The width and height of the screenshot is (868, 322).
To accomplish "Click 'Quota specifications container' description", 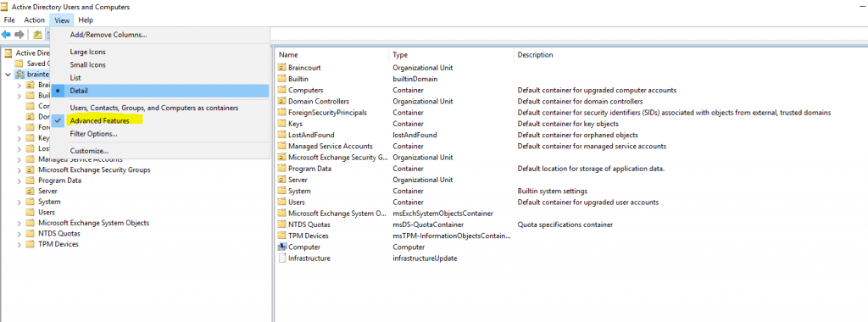I will coord(565,225).
